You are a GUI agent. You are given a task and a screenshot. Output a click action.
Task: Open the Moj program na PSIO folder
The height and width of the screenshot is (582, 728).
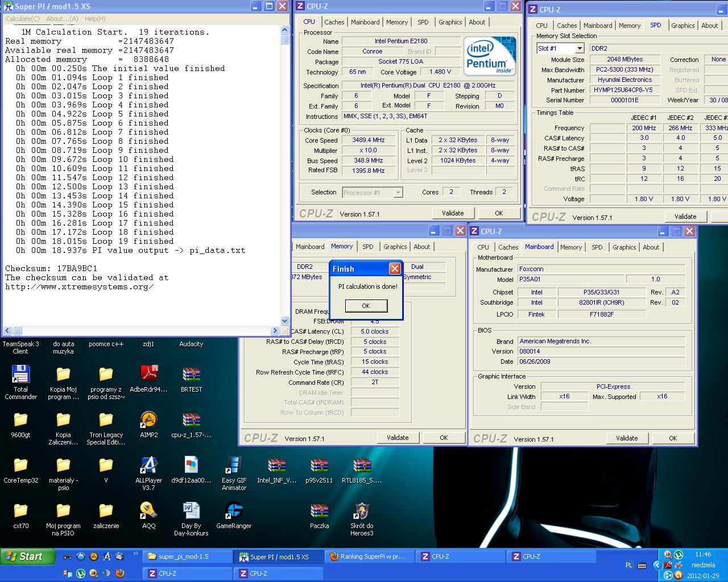pyautogui.click(x=63, y=518)
